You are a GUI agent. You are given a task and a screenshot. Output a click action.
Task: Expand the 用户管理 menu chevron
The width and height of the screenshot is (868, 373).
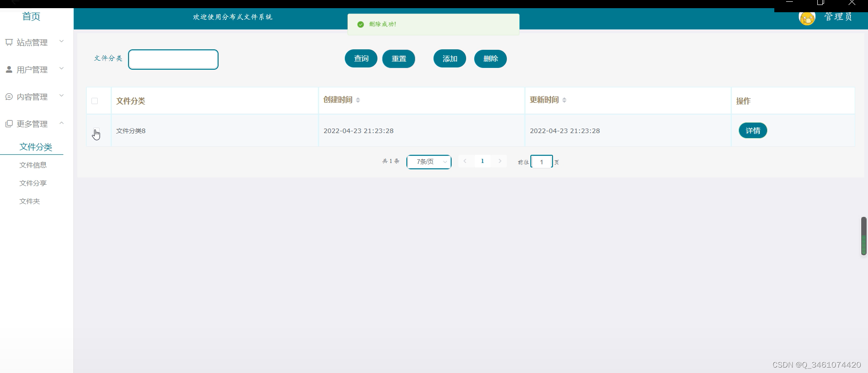(62, 69)
